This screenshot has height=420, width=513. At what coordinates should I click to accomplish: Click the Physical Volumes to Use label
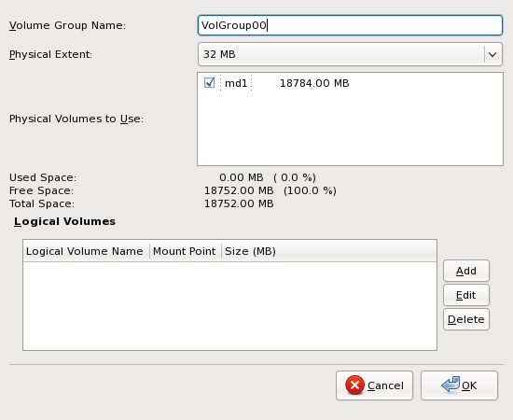(76, 119)
